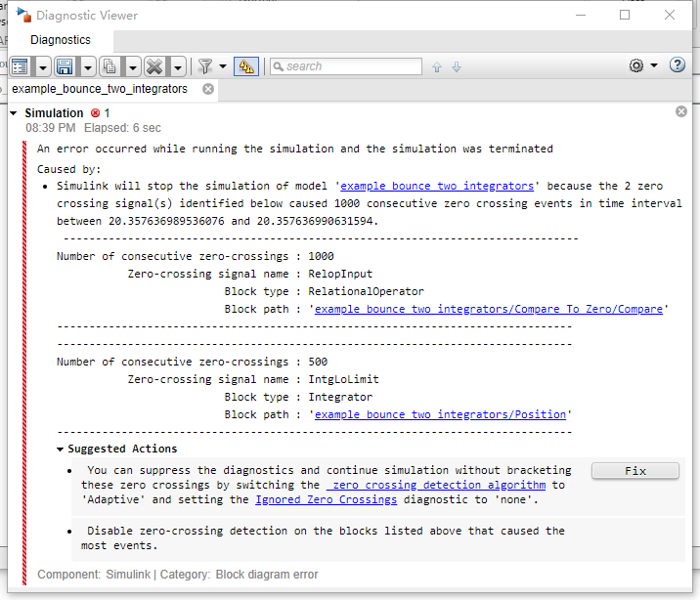
Task: Open the Position block path link
Action: pyautogui.click(x=440, y=414)
